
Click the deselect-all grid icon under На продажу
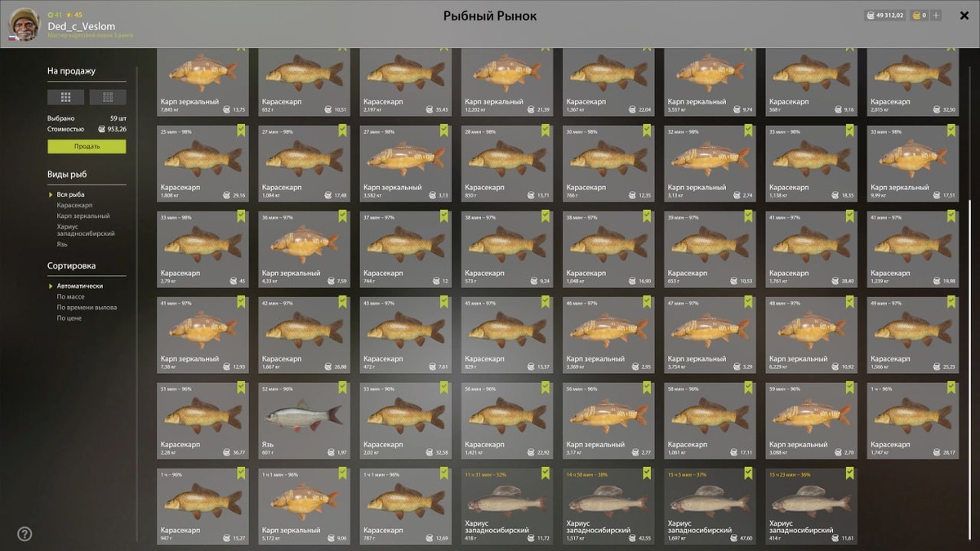(107, 97)
